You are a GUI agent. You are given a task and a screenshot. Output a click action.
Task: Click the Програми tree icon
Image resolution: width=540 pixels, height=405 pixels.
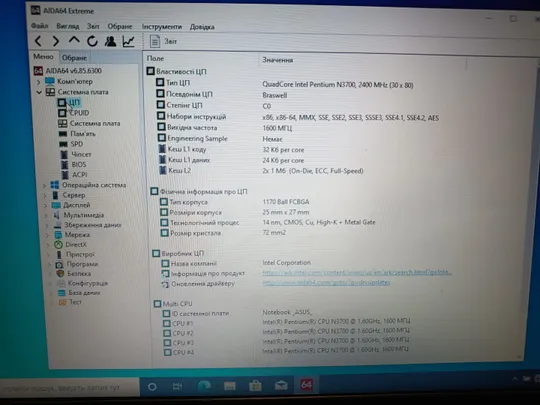[59, 264]
